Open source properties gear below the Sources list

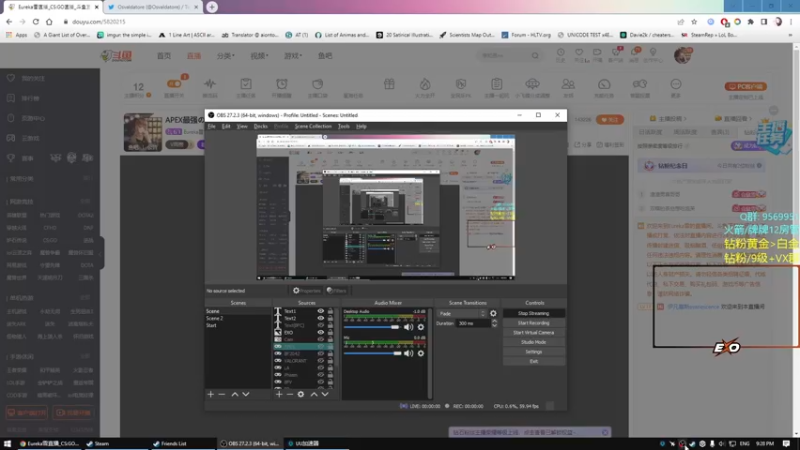point(301,394)
